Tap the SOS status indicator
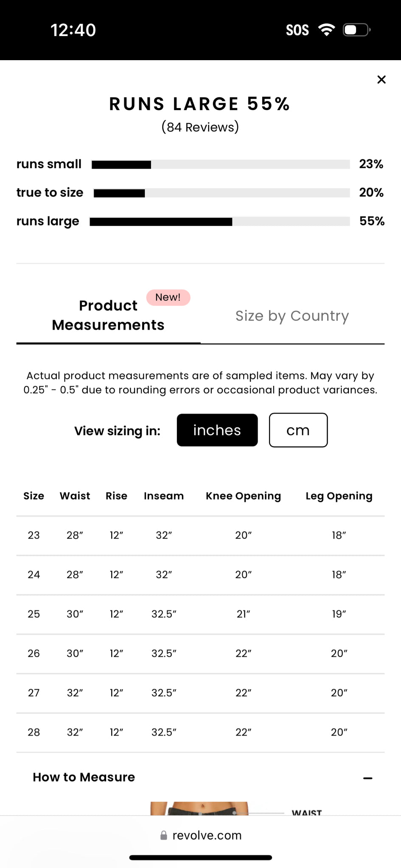This screenshot has width=401, height=868. [x=297, y=30]
